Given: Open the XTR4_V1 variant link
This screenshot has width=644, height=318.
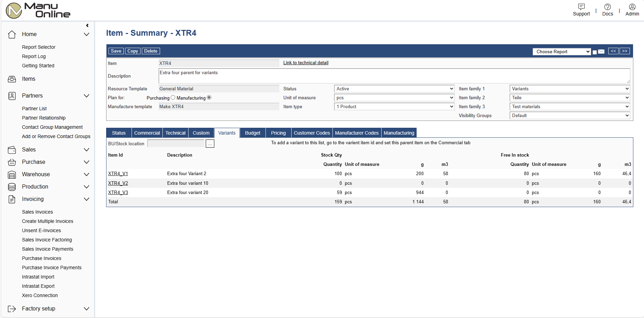Looking at the screenshot, I should click(x=118, y=173).
